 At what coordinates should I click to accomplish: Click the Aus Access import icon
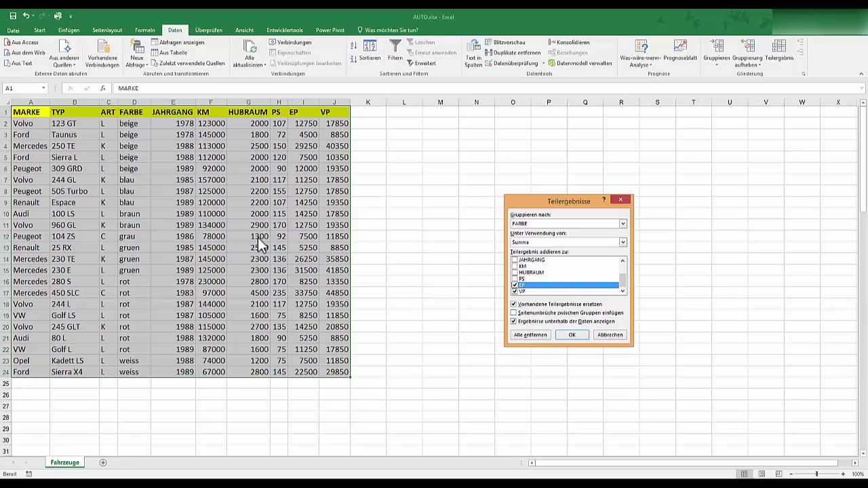tap(7, 43)
